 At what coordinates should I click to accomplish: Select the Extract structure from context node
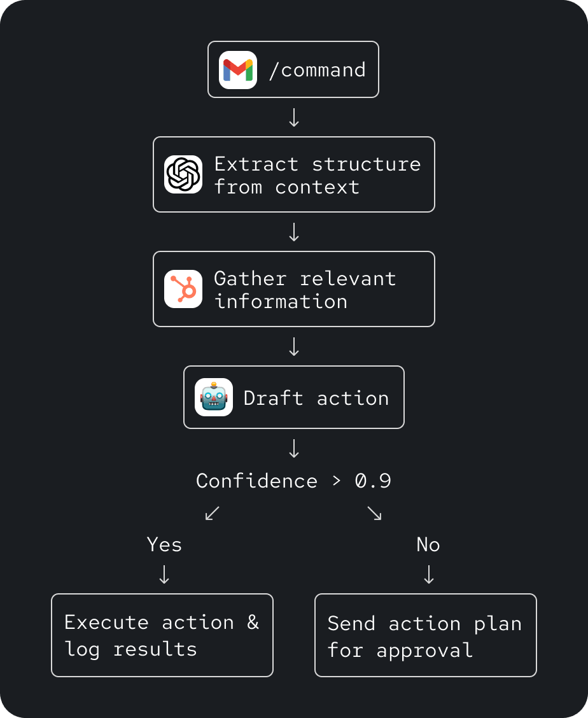(x=294, y=174)
